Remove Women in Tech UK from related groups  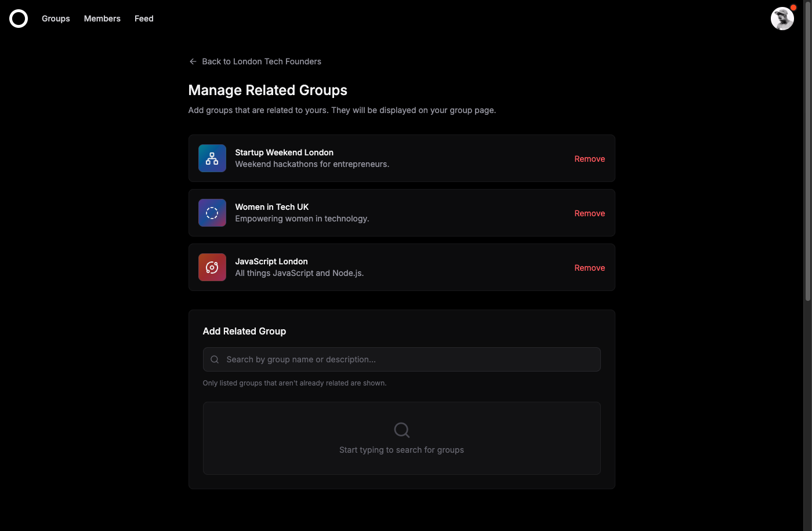coord(589,213)
